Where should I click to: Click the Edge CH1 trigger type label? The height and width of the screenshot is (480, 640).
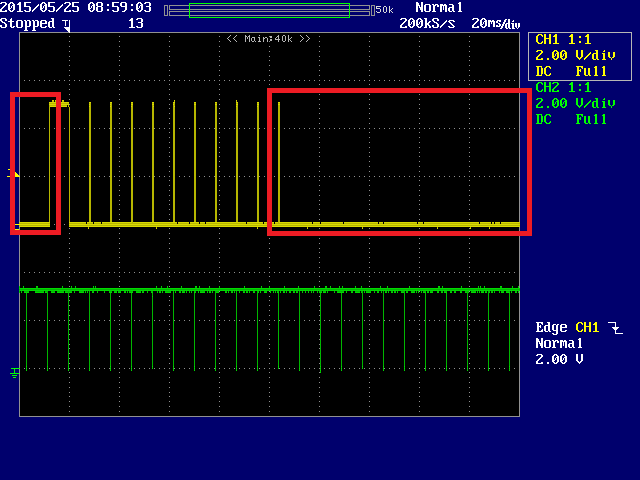pyautogui.click(x=567, y=327)
